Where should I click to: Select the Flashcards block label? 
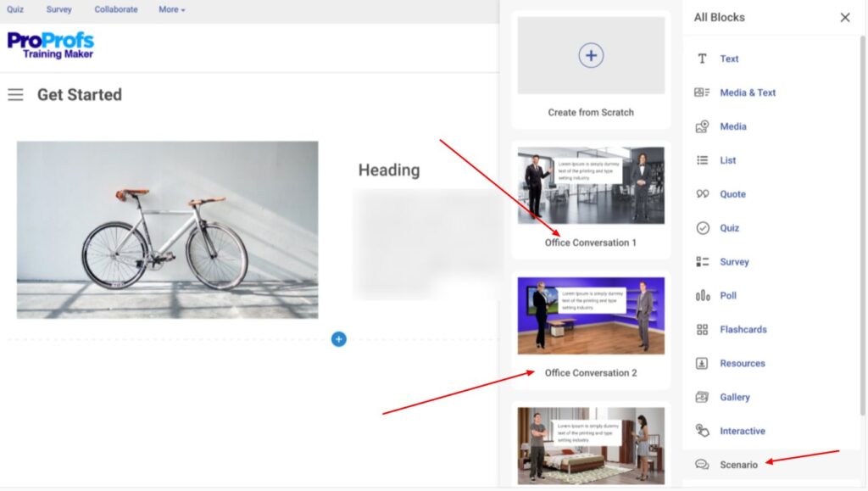tap(743, 329)
